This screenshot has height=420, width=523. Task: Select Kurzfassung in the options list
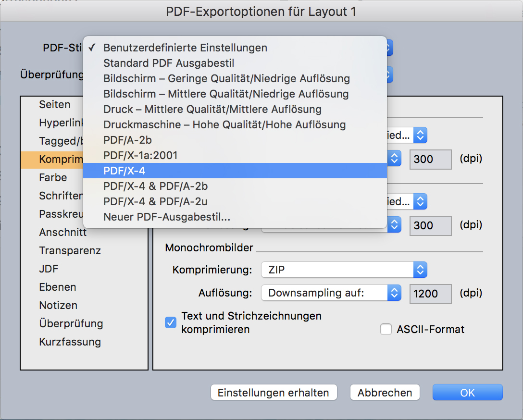point(70,342)
